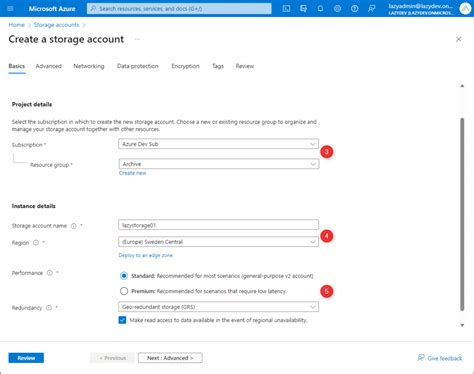Image resolution: width=474 pixels, height=374 pixels.
Task: Expand the Resource group dropdown
Action: point(219,164)
